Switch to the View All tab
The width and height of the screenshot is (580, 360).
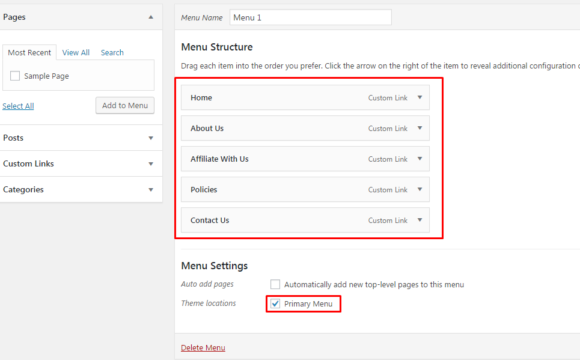point(76,53)
